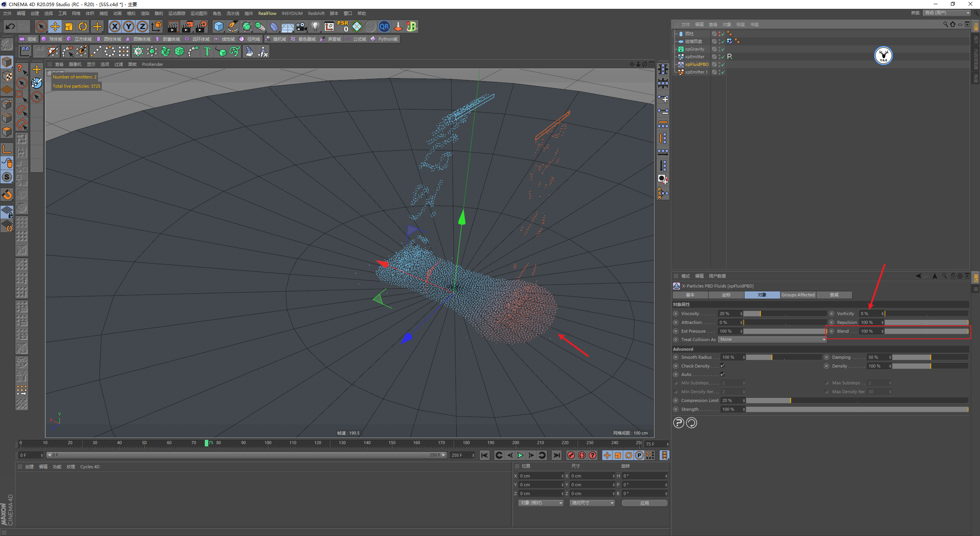The image size is (980, 536).
Task: Open the 对象 (相对) coordinate dropdown
Action: point(541,503)
